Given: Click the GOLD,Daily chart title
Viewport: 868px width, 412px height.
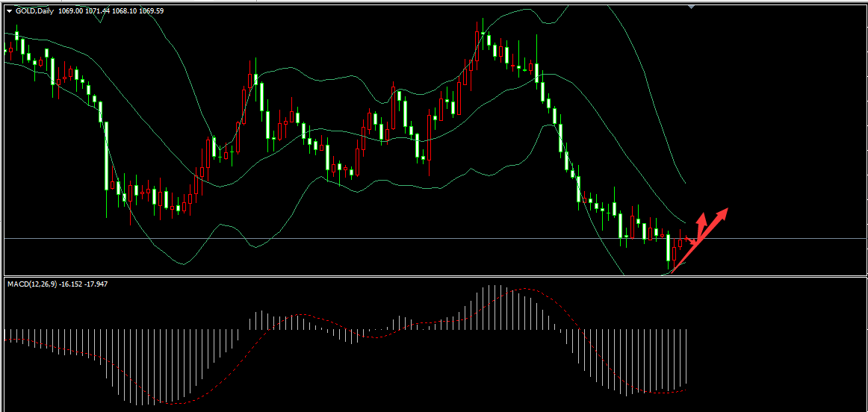Looking at the screenshot, I should pos(34,10).
